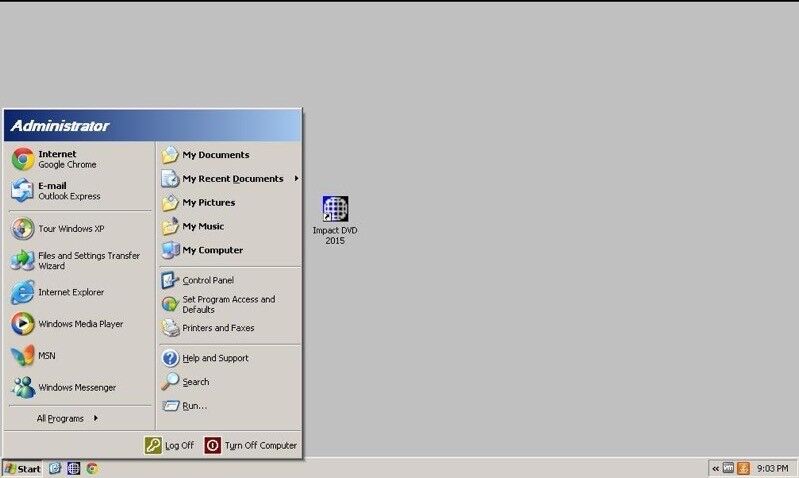
Task: Open Google Chrome from the Start menu
Action: point(66,159)
